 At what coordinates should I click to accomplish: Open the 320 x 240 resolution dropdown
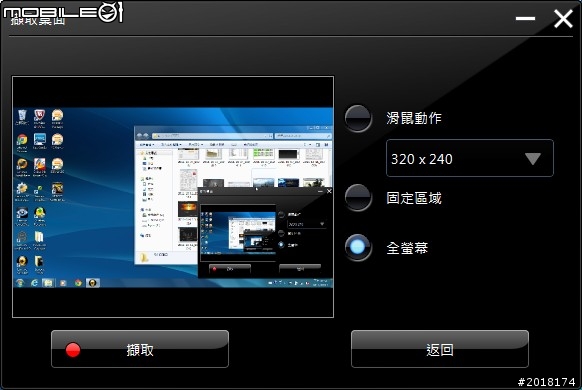click(470, 158)
